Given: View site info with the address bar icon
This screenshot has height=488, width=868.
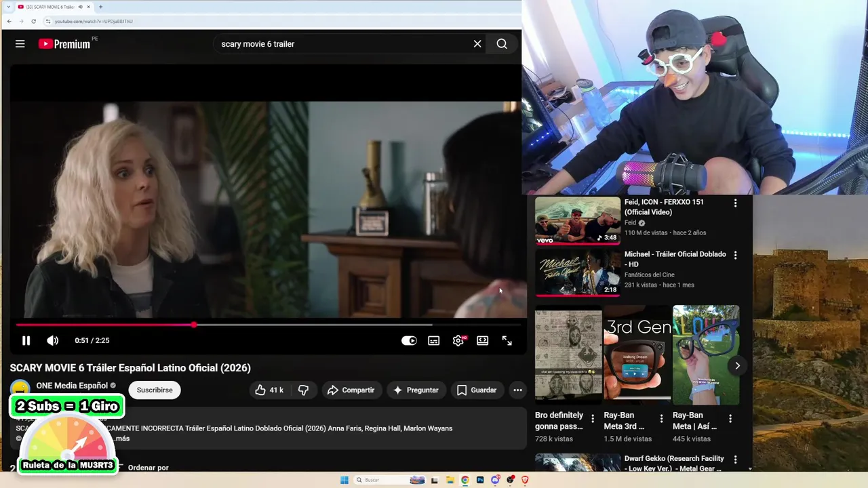Looking at the screenshot, I should click(48, 21).
